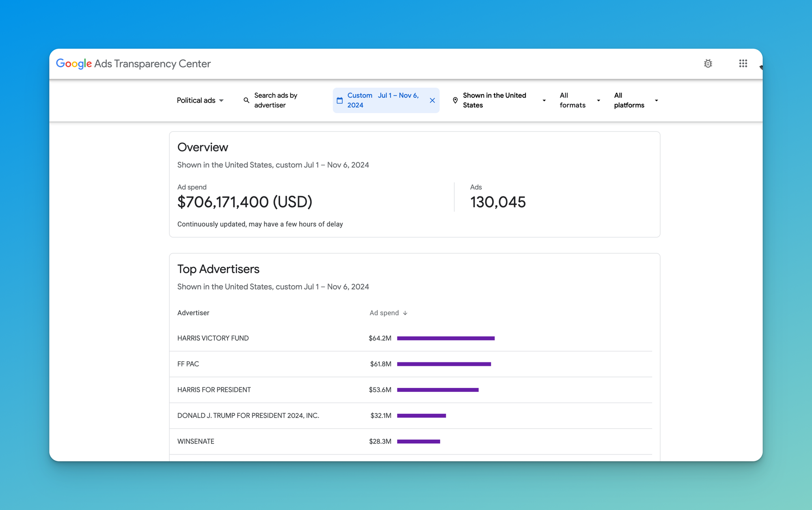812x510 pixels.
Task: Open the All formats dropdown
Action: tap(579, 100)
